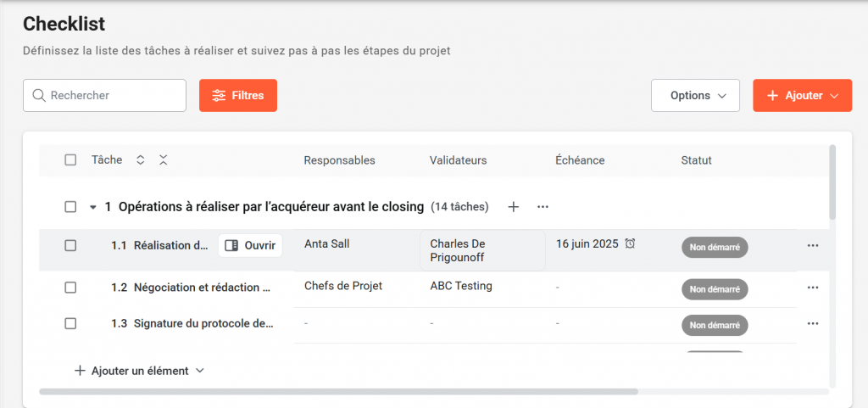This screenshot has height=408, width=868.
Task: Open the Filtres button
Action: coord(238,96)
